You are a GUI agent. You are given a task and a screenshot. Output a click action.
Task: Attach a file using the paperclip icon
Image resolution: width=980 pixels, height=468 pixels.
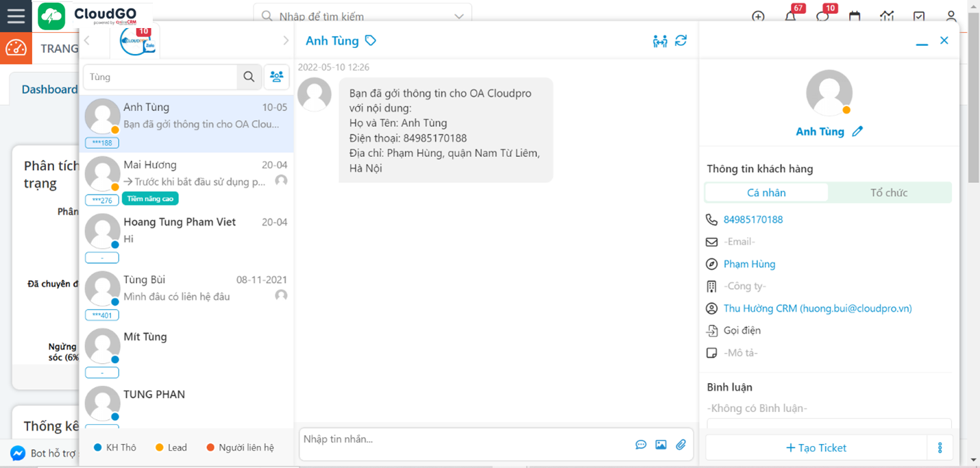click(681, 444)
